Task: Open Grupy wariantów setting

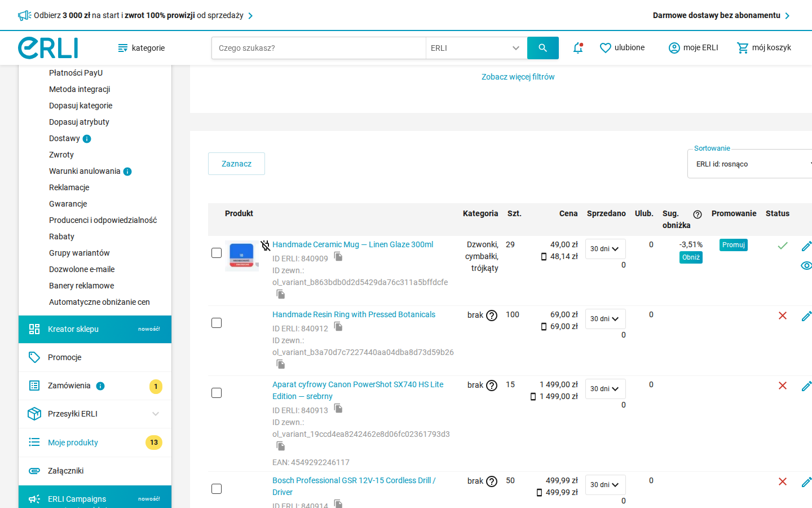Action: 79,253
